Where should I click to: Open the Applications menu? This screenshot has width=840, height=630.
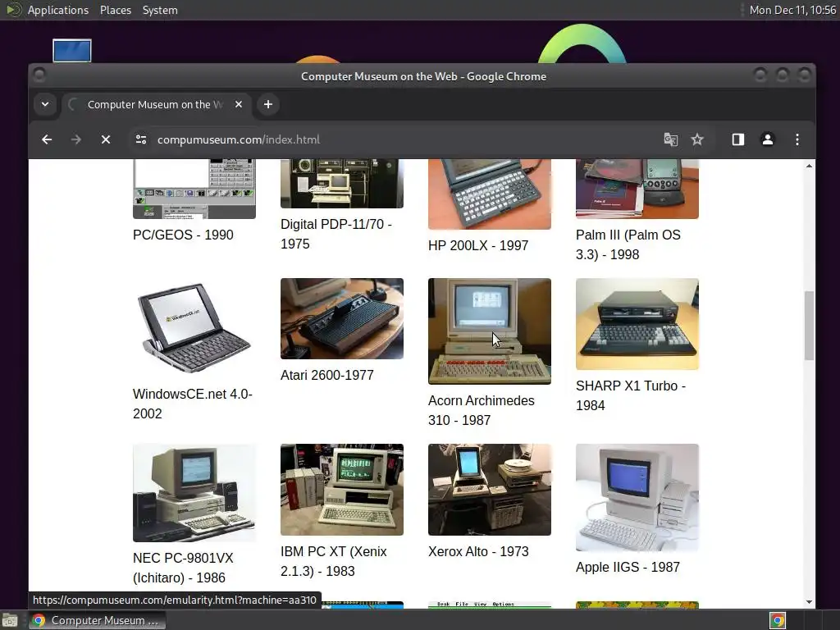pos(58,10)
